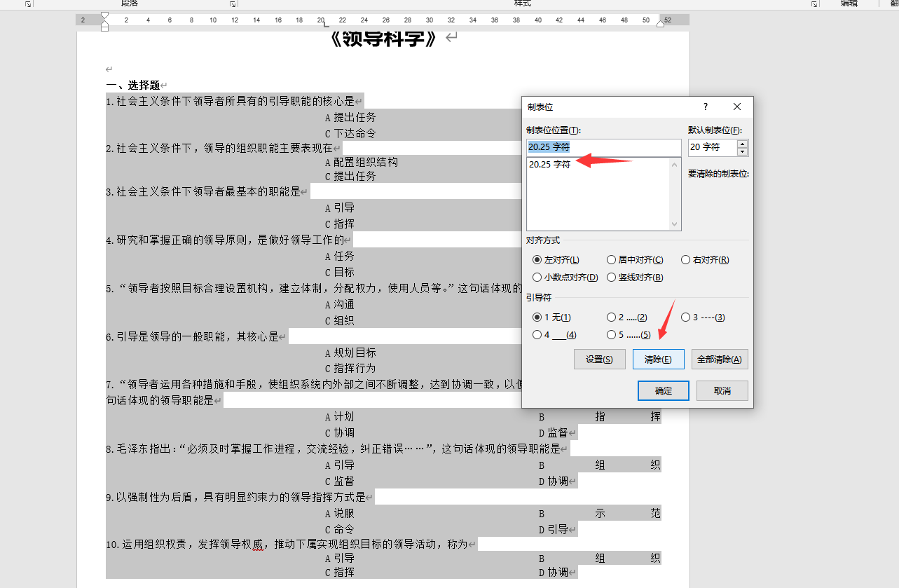This screenshot has width=899, height=588.
Task: Click the Font group dialog launcher
Action: [28, 4]
